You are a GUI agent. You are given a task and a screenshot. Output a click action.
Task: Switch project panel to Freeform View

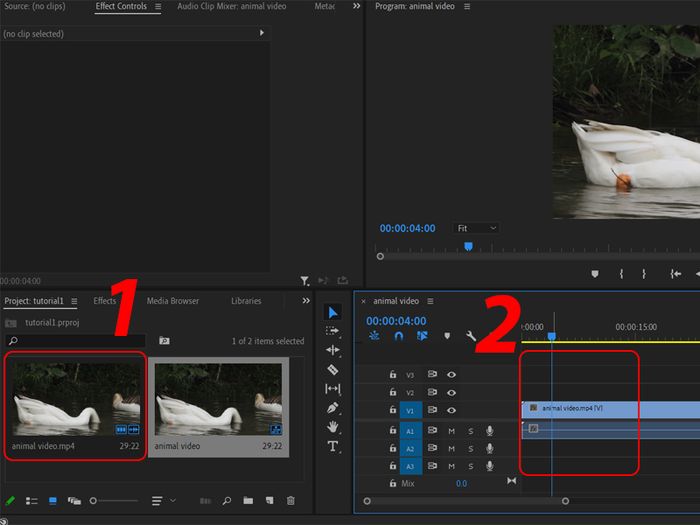(x=74, y=501)
